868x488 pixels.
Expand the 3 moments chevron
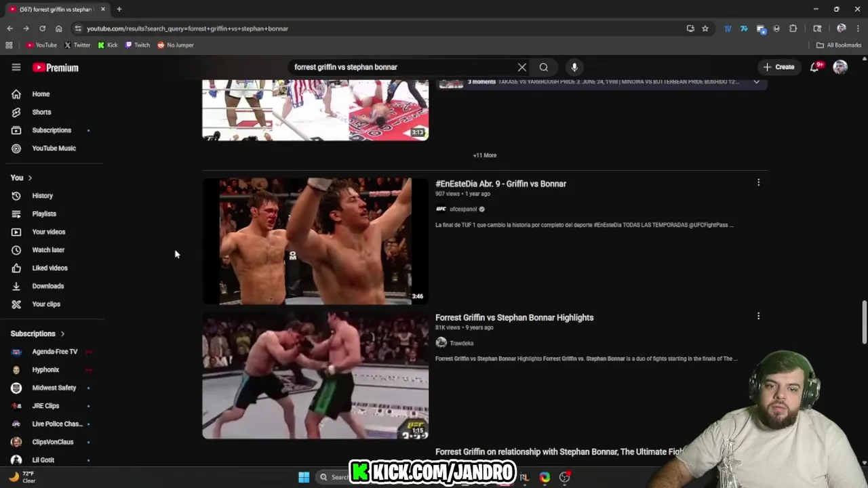pos(757,81)
